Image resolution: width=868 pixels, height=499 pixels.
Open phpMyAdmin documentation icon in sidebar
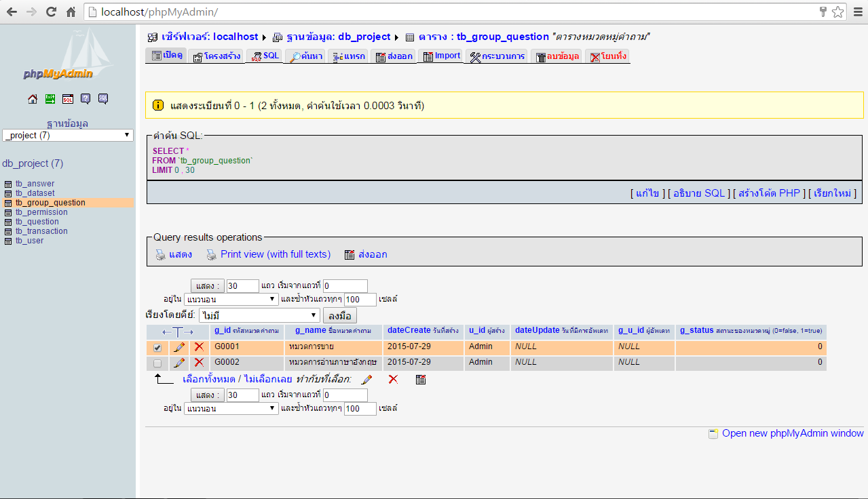[x=86, y=99]
